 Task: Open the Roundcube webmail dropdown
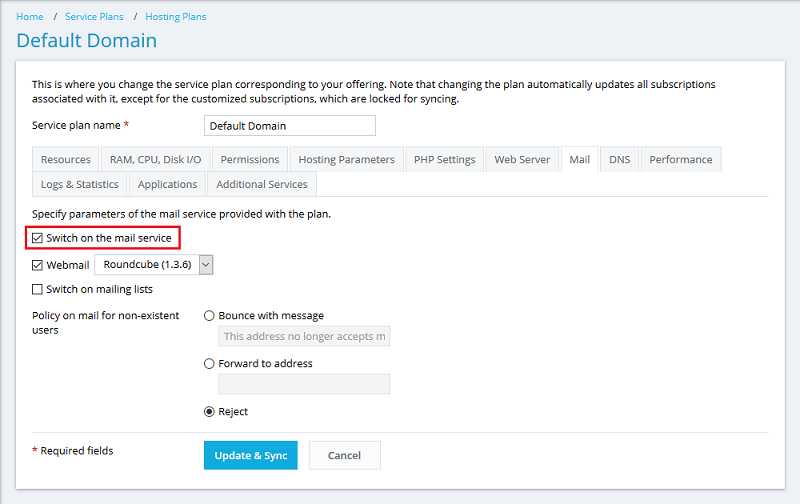[155, 265]
